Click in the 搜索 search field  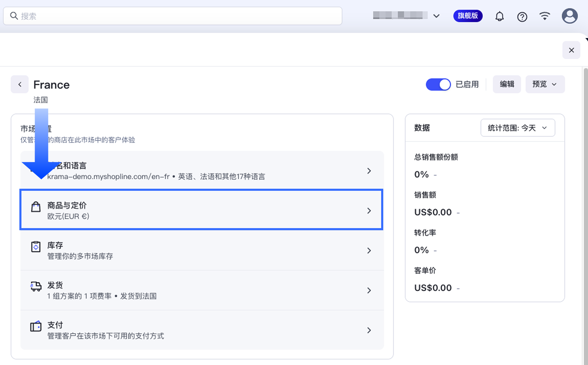pos(173,16)
